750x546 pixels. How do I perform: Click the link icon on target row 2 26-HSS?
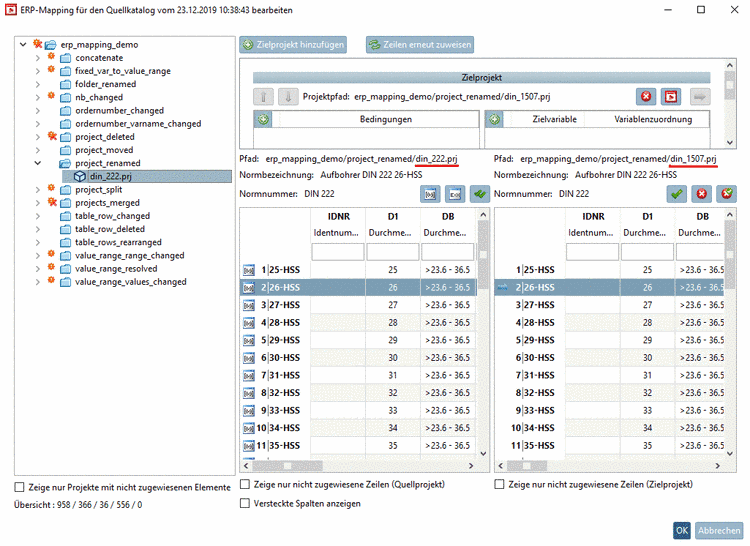click(503, 287)
